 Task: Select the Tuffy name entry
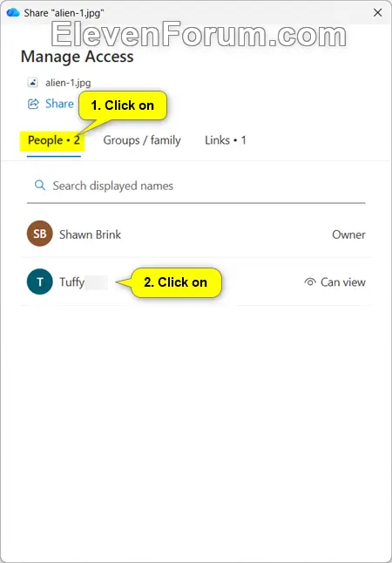coord(71,282)
